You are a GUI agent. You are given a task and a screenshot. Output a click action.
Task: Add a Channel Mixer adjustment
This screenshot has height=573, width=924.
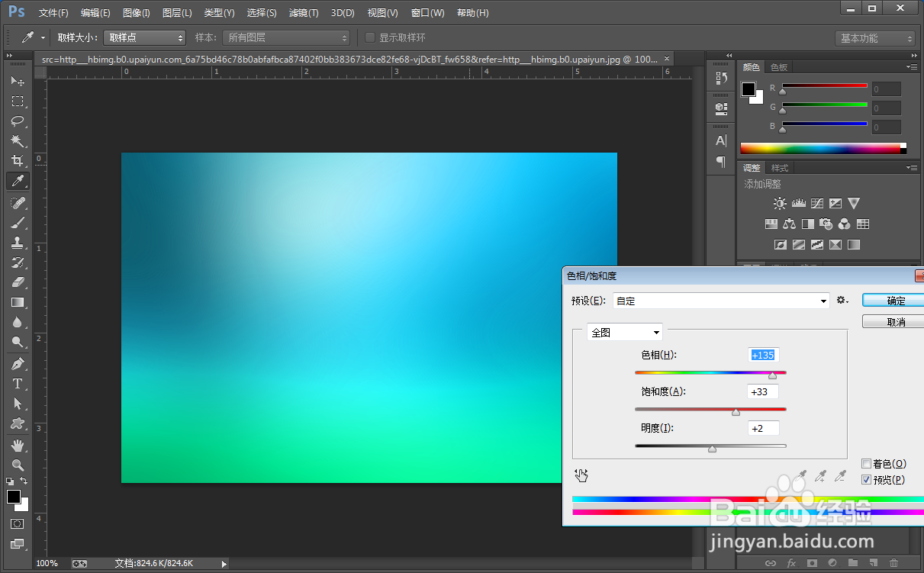[844, 224]
